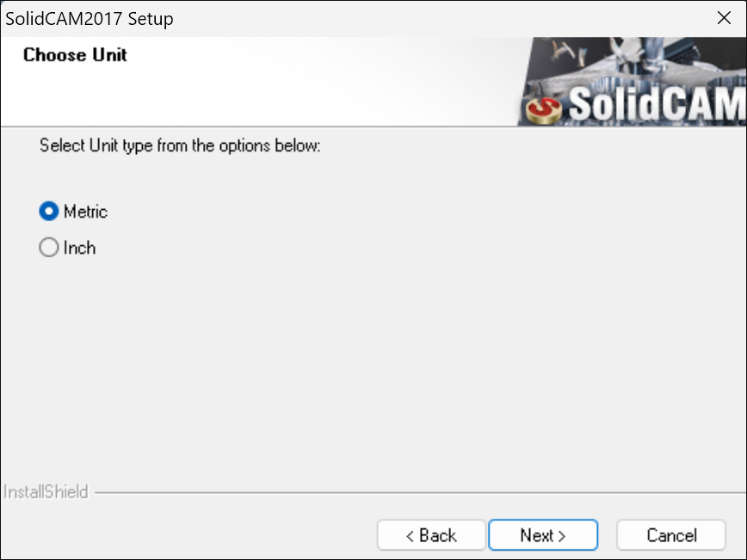Screen dimensions: 747x560
Task: Click the Select Unit type instruction text
Action: click(180, 145)
